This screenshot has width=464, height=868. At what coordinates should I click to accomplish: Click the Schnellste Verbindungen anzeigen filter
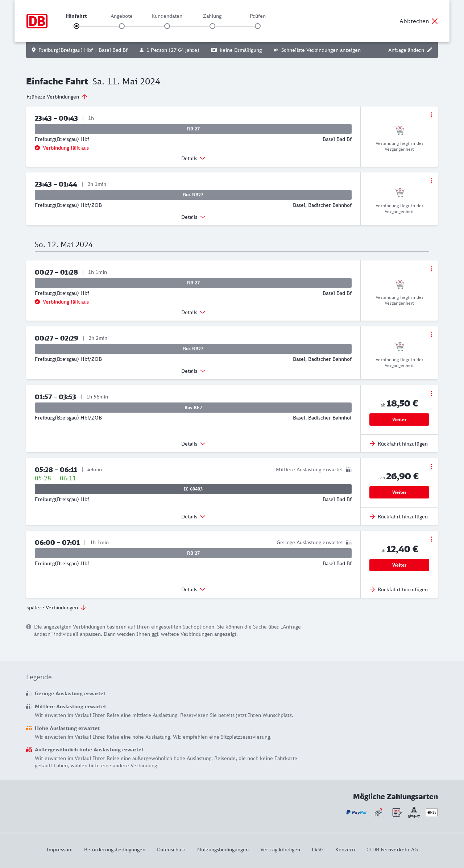[x=317, y=50]
